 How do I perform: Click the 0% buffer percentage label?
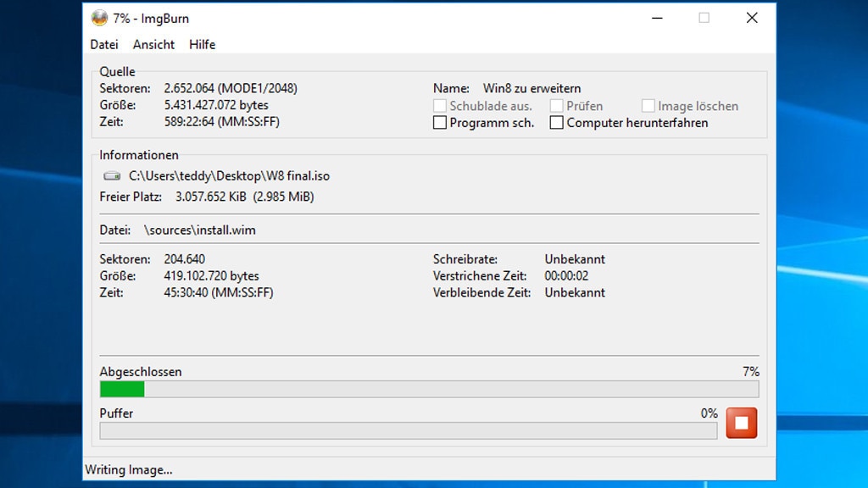click(x=709, y=413)
